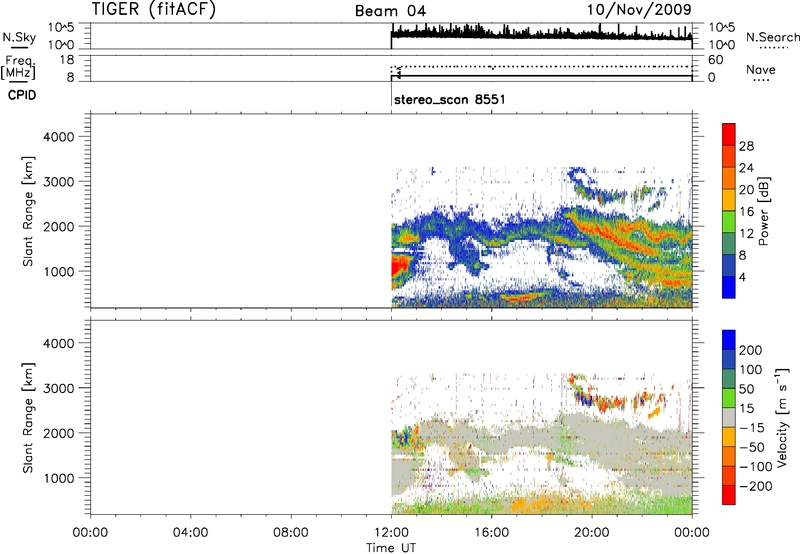Click the 12 value on power colorbar

point(746,234)
